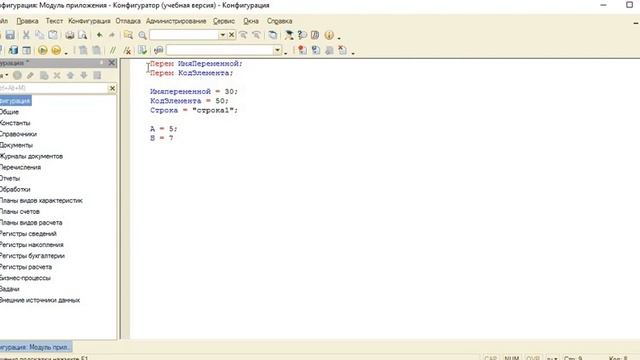Run module syntax check icon
Viewport: 640px width, 360px height.
(x=142, y=50)
